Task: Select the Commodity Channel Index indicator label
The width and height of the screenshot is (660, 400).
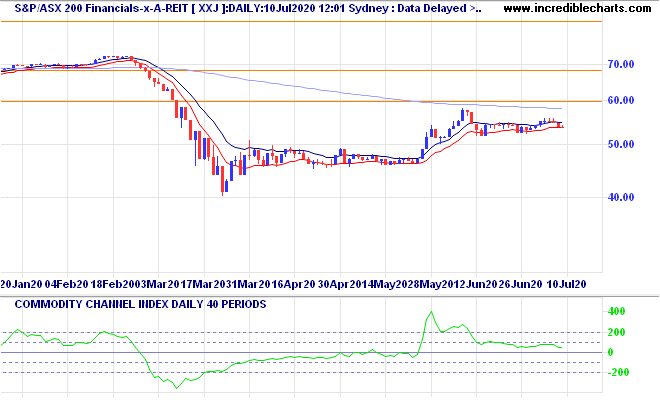Action: [135, 303]
